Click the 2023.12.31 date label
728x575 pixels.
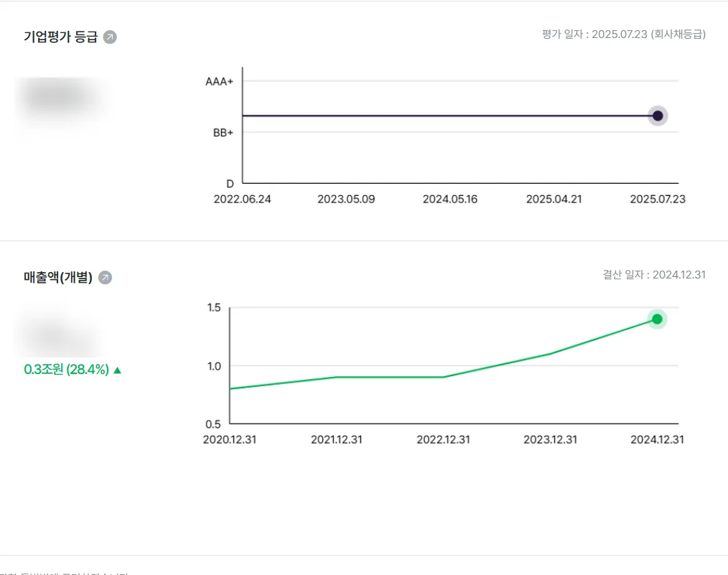550,439
